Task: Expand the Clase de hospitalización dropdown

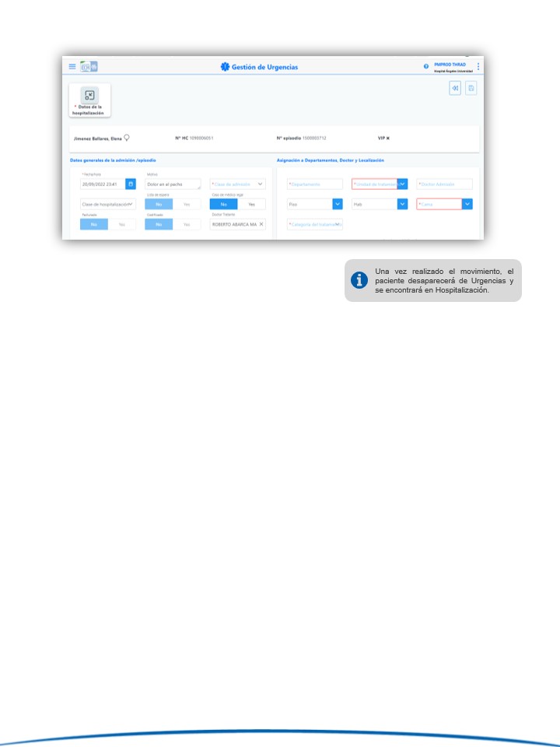Action: [131, 204]
